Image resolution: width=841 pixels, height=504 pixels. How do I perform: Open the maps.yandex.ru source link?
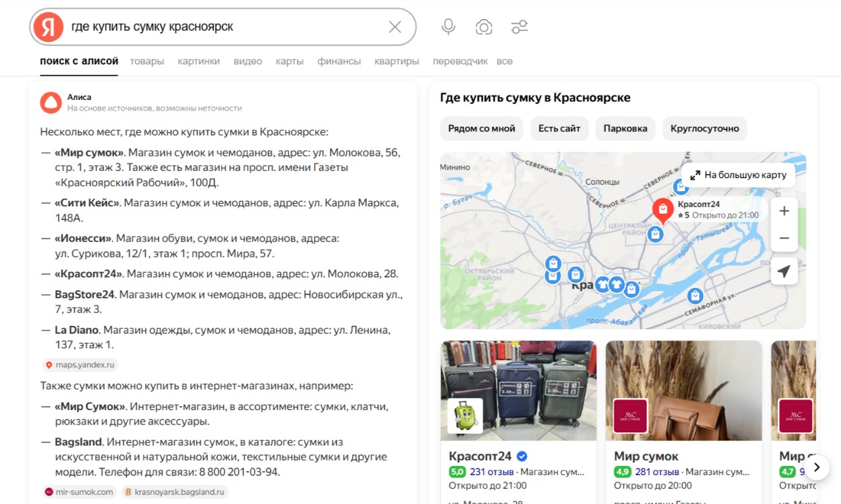click(x=80, y=365)
